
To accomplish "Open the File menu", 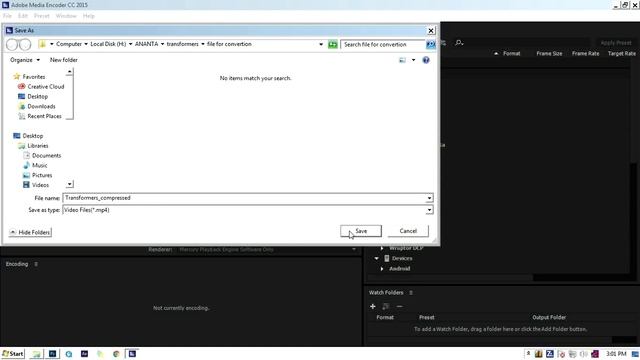I will 7,16.
